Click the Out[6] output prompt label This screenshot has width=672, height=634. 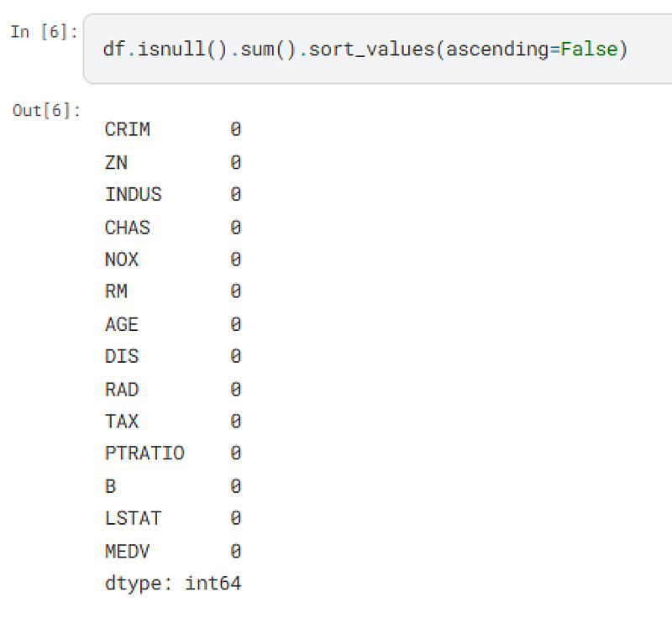(47, 110)
